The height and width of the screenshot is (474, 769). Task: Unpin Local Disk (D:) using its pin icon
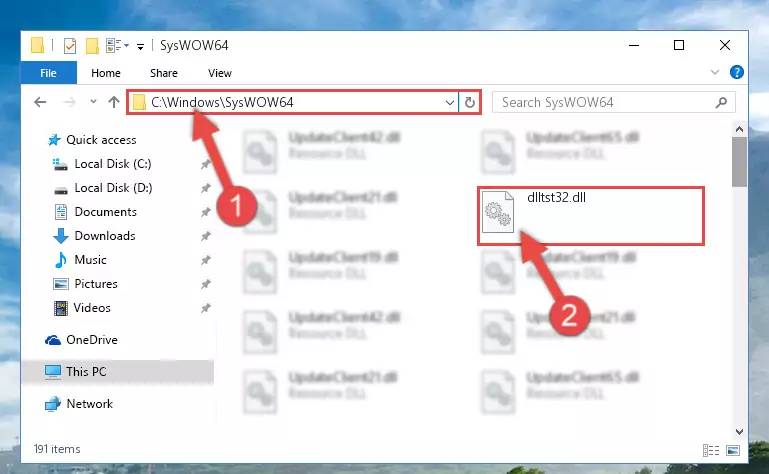pyautogui.click(x=205, y=188)
